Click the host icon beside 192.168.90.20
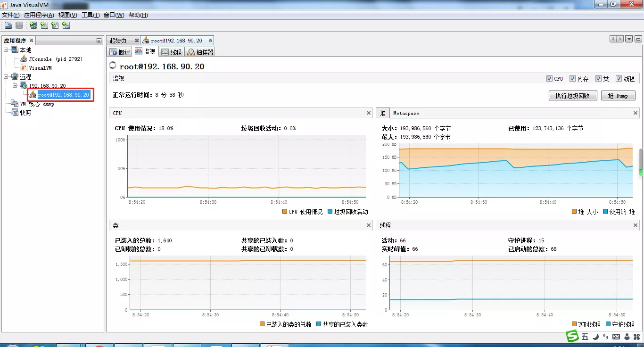 point(24,86)
